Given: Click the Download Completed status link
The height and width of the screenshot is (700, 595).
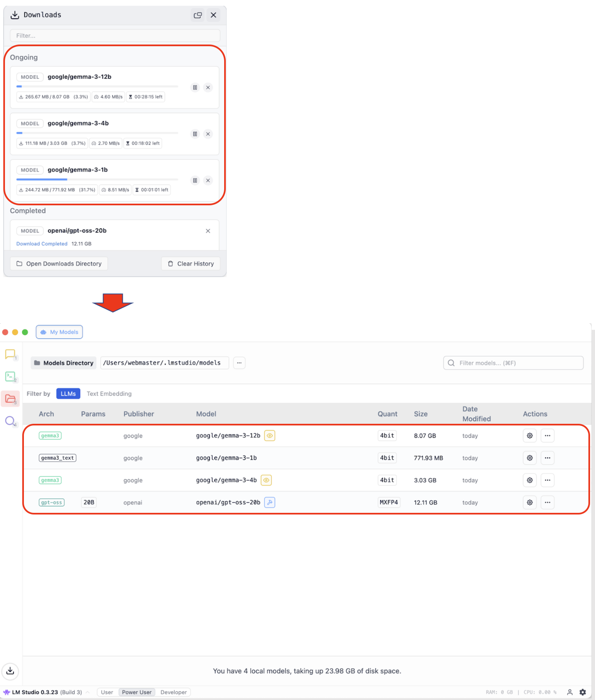Looking at the screenshot, I should 42,244.
